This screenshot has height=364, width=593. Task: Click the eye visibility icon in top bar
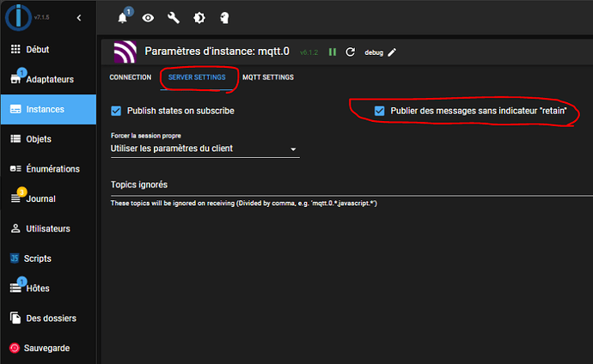coord(148,18)
